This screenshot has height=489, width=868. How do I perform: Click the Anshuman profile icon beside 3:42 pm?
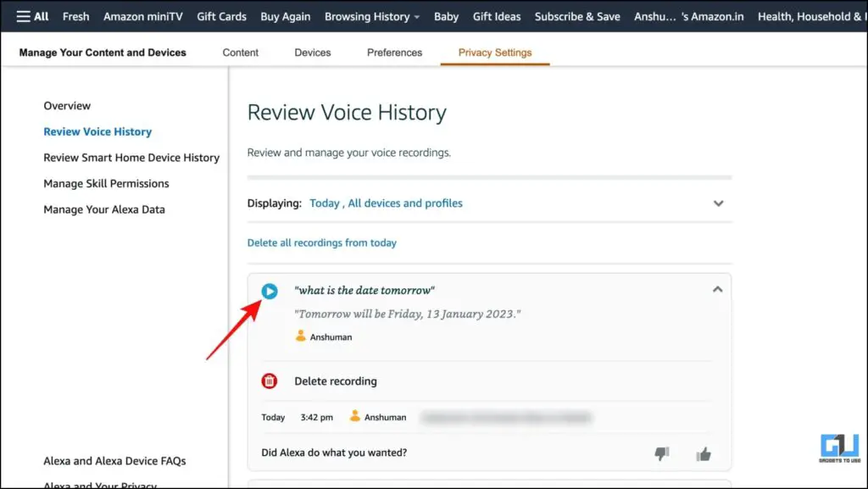tap(355, 416)
